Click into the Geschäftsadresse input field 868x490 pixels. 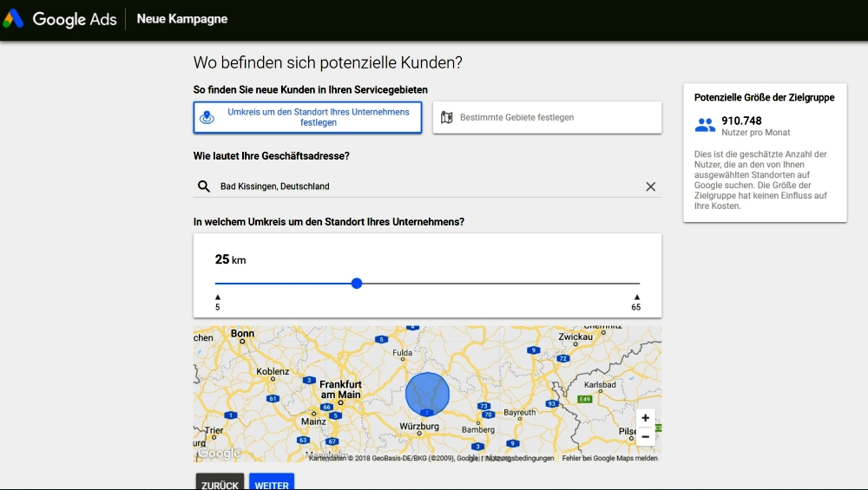(425, 186)
